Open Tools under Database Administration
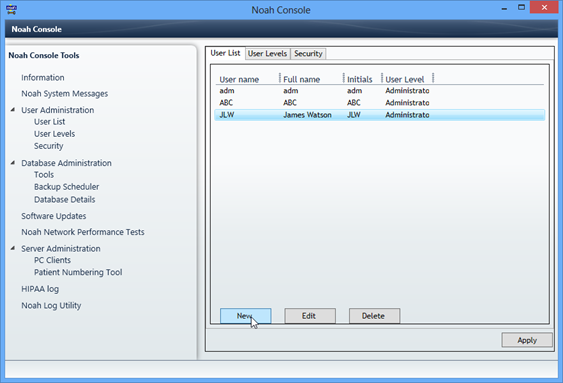 click(44, 175)
